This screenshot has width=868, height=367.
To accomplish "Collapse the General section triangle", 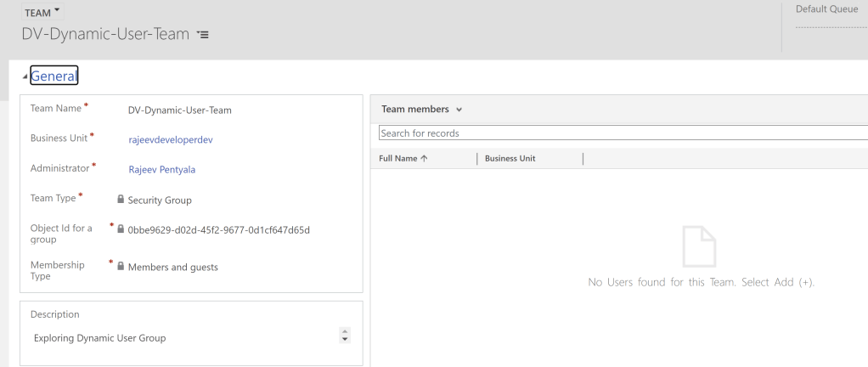I will tap(25, 77).
